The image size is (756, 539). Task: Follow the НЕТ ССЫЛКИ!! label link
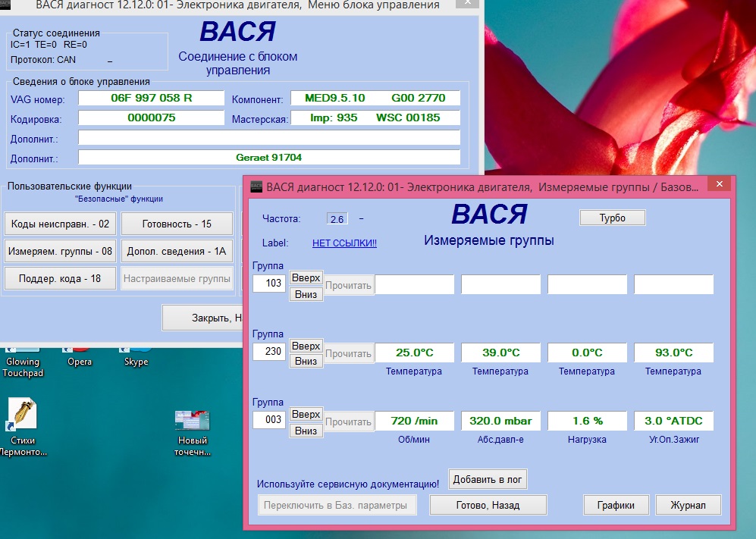coord(344,243)
